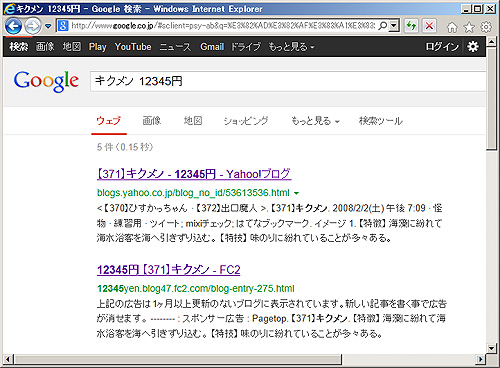Viewport: 500px width, 368px height.
Task: Select 地図 in the black Google bar
Action: [x=72, y=47]
